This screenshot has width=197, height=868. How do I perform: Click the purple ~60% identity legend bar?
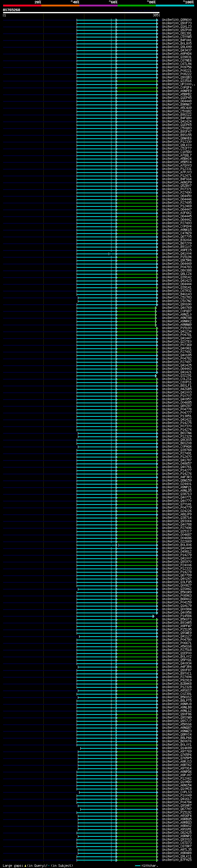click(99, 6)
